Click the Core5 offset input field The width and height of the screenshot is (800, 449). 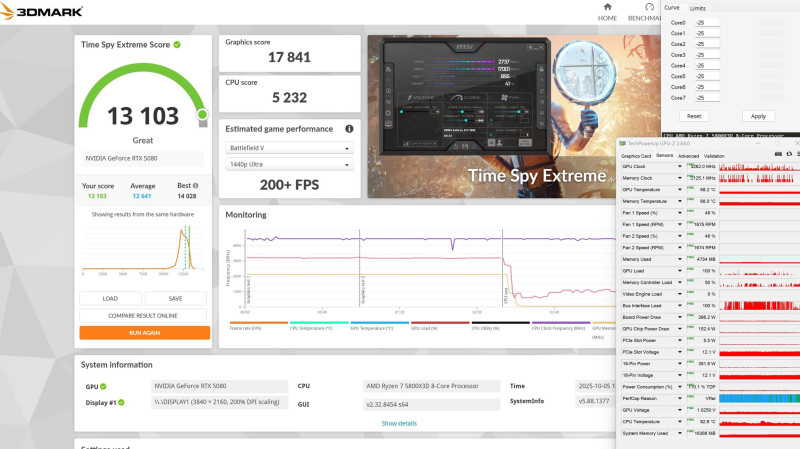click(707, 76)
